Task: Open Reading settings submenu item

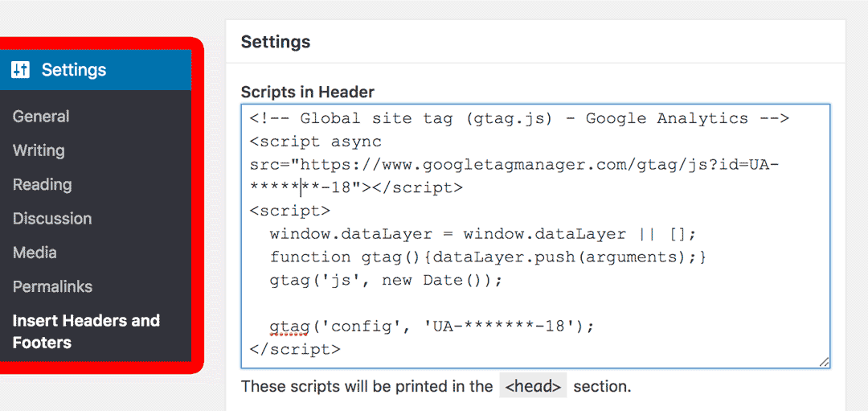Action: pos(42,184)
